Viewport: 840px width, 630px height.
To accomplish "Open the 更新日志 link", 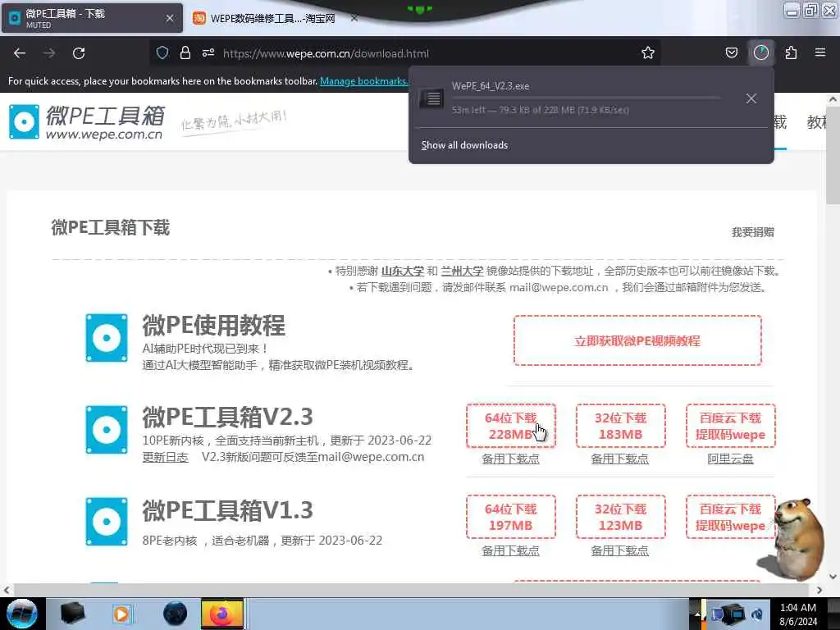I will click(x=165, y=458).
